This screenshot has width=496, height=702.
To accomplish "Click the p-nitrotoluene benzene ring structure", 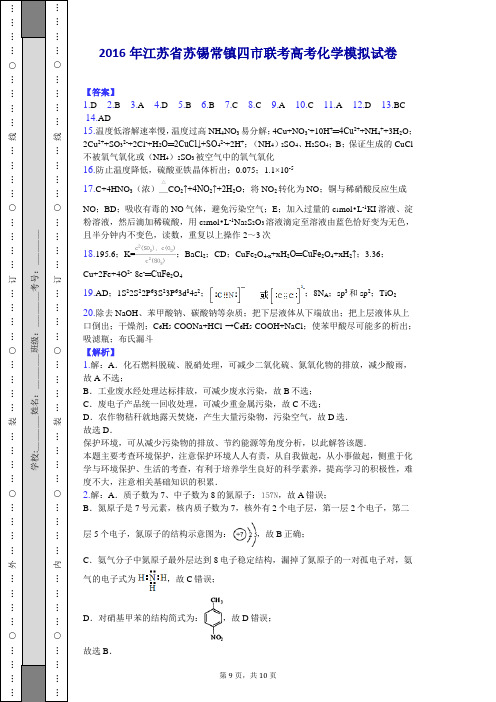I will click(x=214, y=619).
